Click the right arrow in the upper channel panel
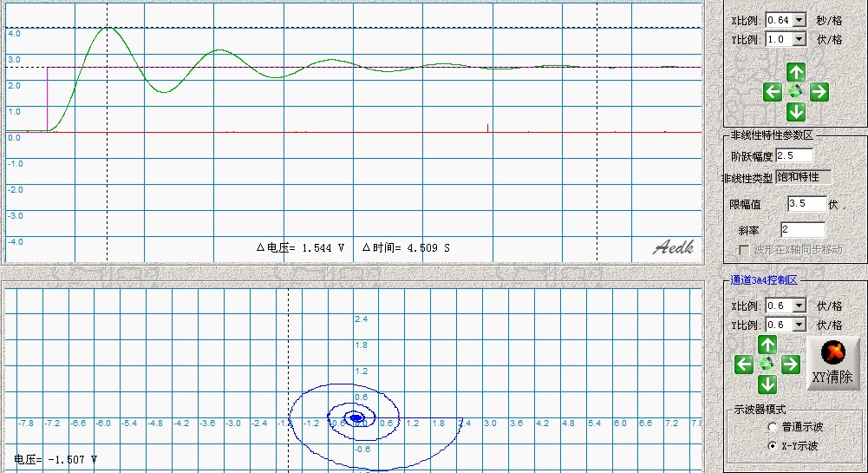This screenshot has height=473, width=868. 819,92
